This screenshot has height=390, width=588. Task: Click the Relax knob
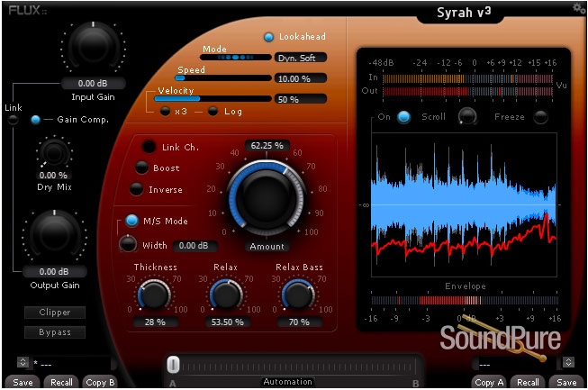(x=227, y=295)
